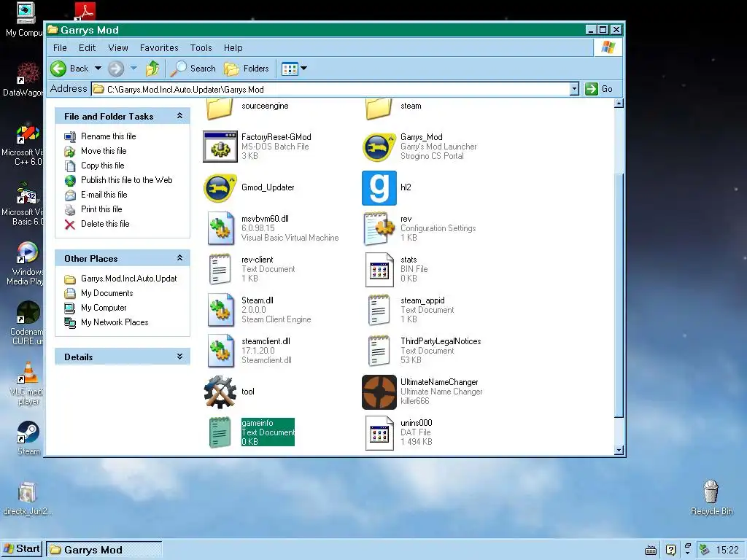
Task: Open the Forward history dropdown arrow
Action: coord(134,68)
